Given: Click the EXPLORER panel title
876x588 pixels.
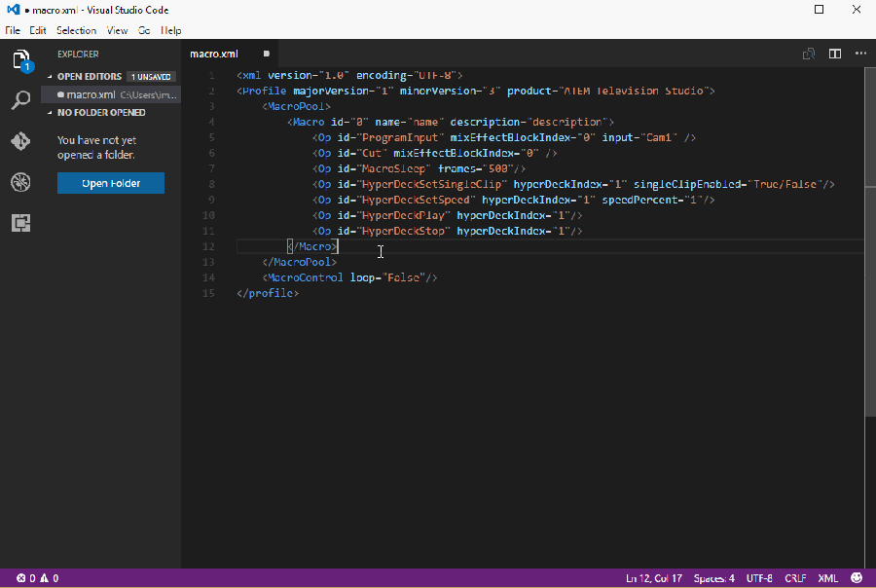Looking at the screenshot, I should point(78,54).
